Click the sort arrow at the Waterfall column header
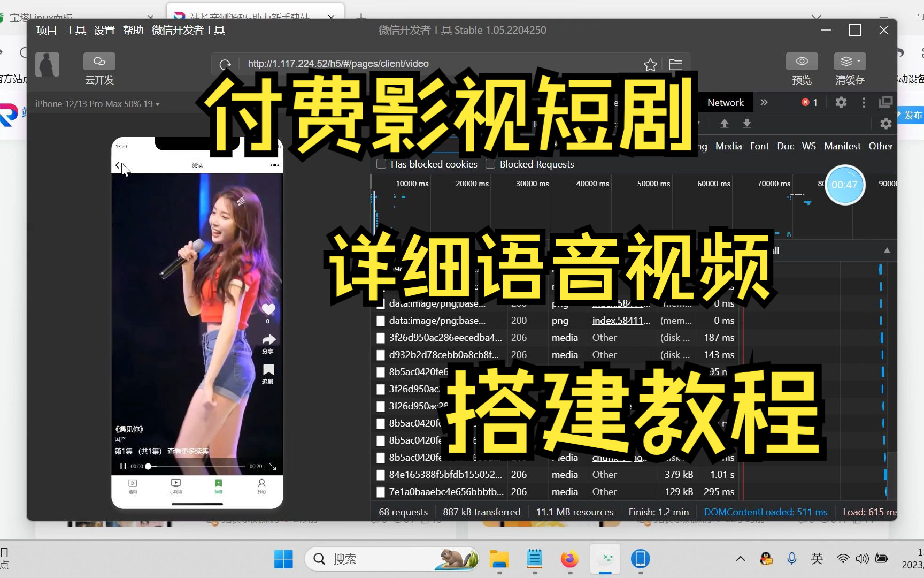The image size is (924, 578). pyautogui.click(x=887, y=250)
